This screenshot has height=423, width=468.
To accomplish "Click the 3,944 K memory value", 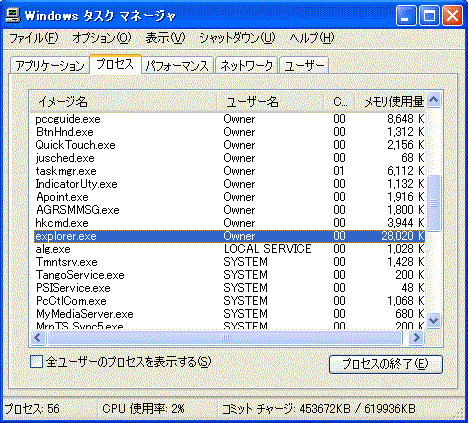I will tap(406, 223).
